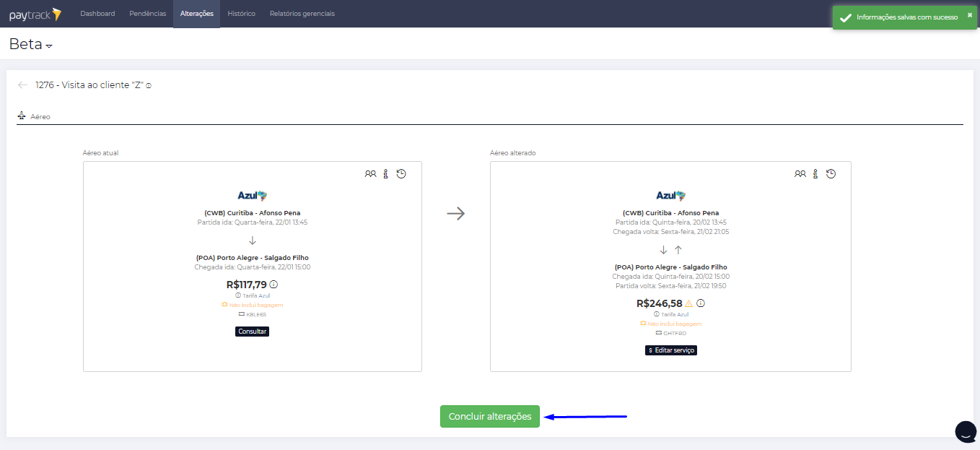Open Histórico in the top navigation
The height and width of the screenshot is (450, 980).
[x=241, y=14]
